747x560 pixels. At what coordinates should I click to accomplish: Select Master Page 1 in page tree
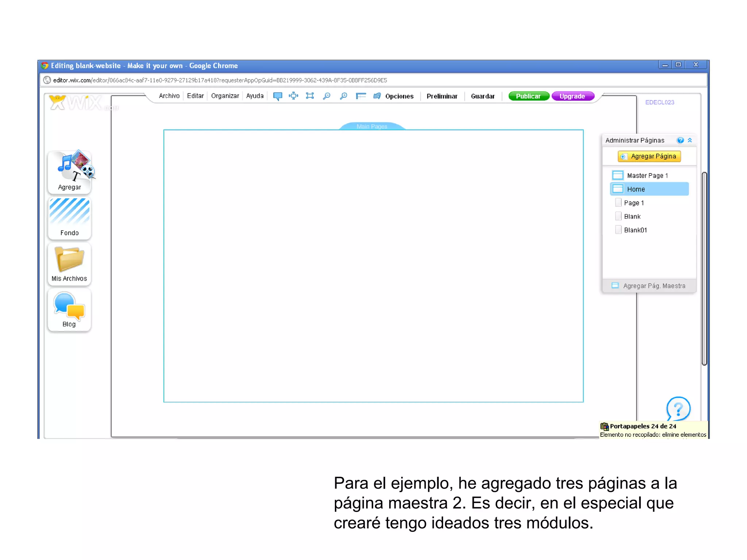(647, 176)
